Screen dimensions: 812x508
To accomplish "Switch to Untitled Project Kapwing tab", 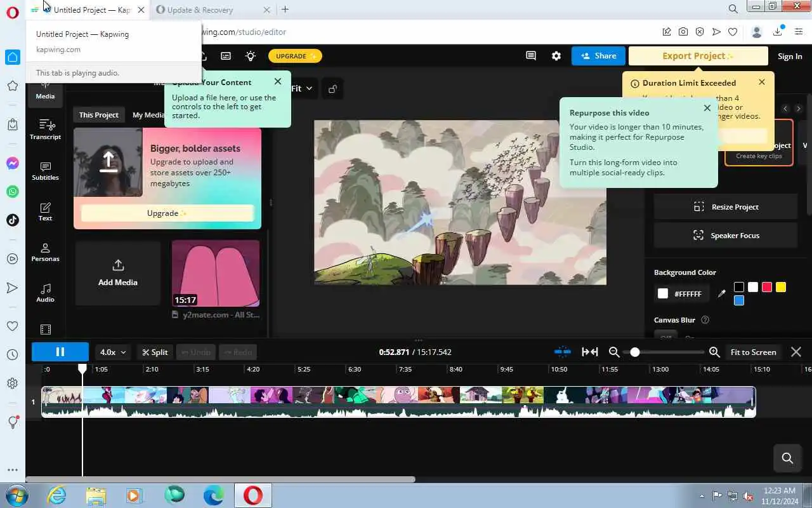I will click(88, 10).
